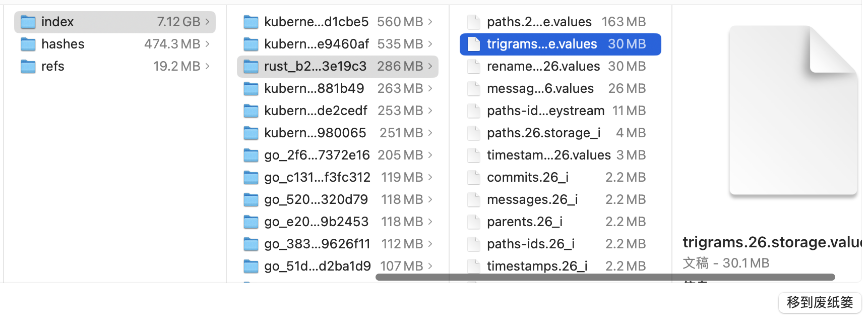
Task: Click the commits.26_i file icon
Action: (x=474, y=178)
